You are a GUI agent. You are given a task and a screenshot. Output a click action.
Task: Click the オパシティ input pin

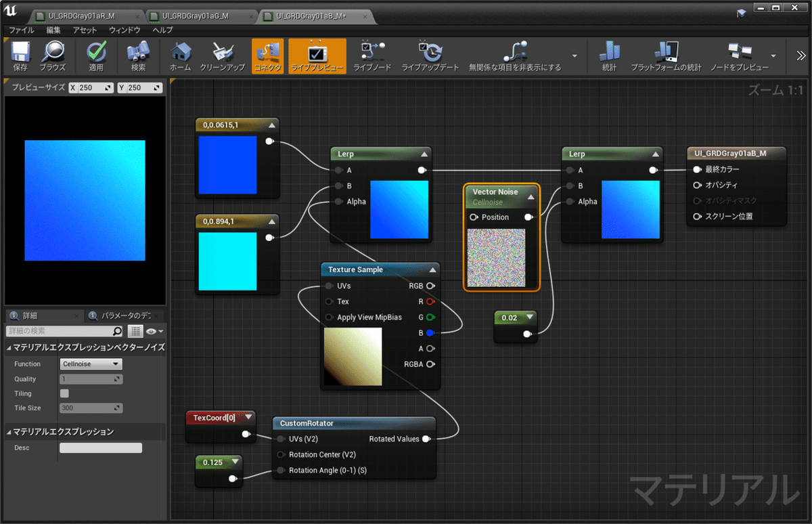coord(698,185)
